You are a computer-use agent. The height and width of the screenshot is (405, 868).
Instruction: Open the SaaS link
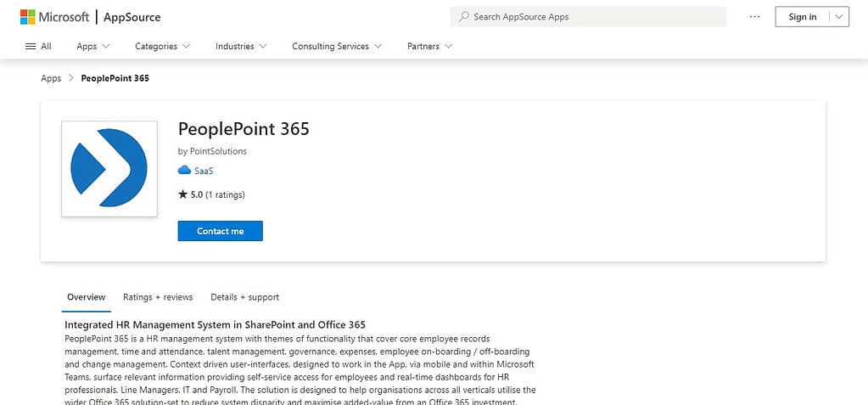(x=204, y=172)
